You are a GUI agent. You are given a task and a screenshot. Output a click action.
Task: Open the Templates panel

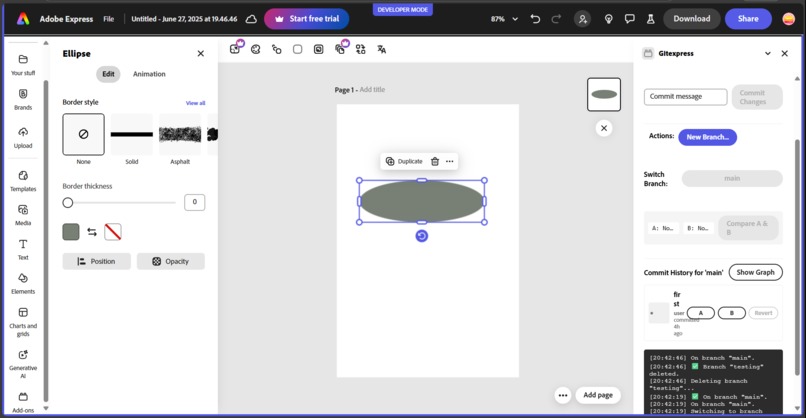pyautogui.click(x=23, y=181)
